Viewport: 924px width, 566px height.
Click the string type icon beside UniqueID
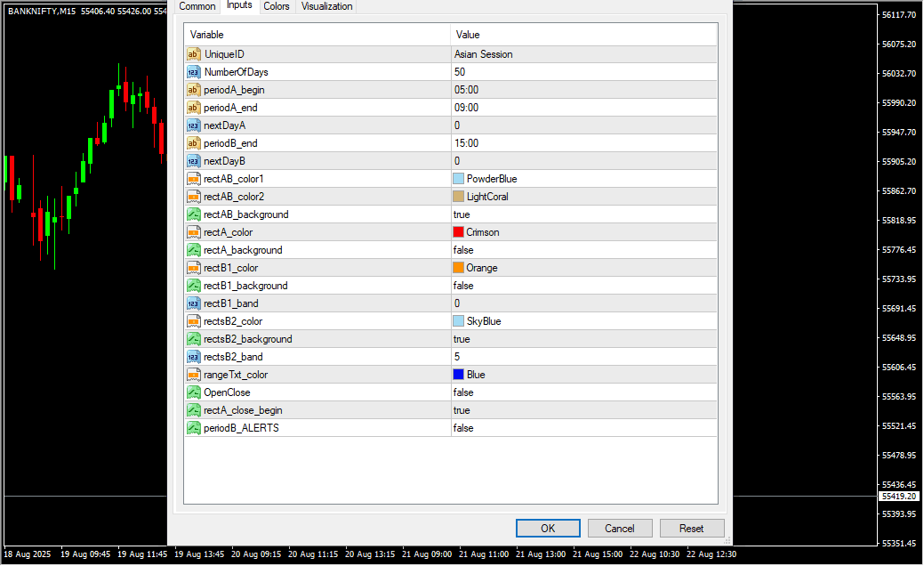point(193,54)
